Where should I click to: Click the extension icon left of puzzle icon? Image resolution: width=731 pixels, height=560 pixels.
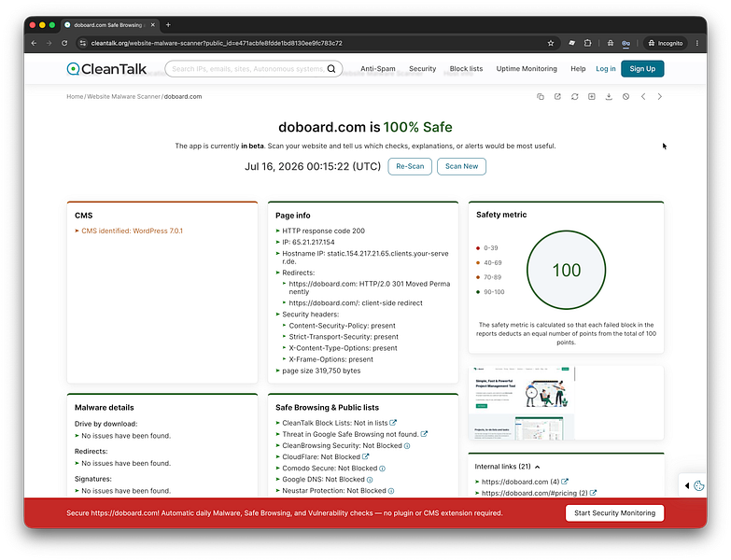tap(571, 43)
